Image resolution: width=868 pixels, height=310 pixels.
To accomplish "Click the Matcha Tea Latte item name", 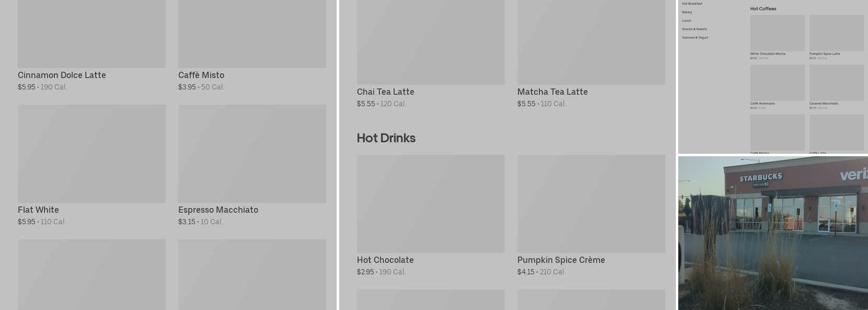I will [x=552, y=92].
